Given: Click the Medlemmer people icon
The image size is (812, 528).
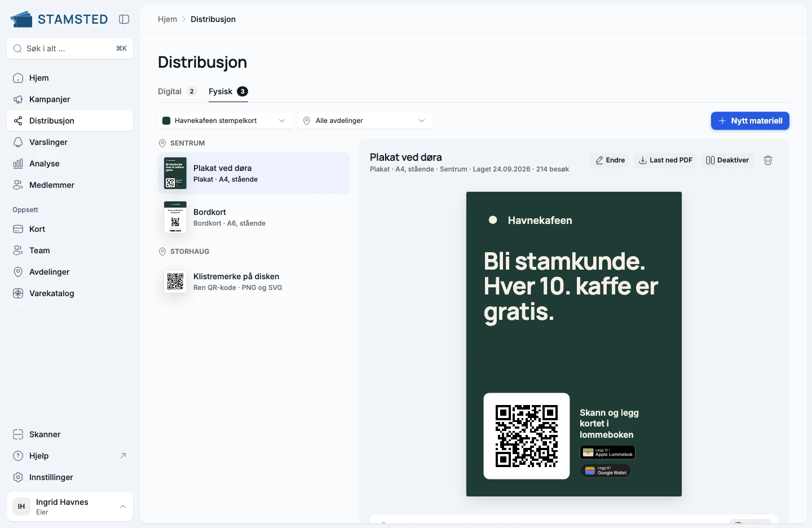Looking at the screenshot, I should pos(18,185).
